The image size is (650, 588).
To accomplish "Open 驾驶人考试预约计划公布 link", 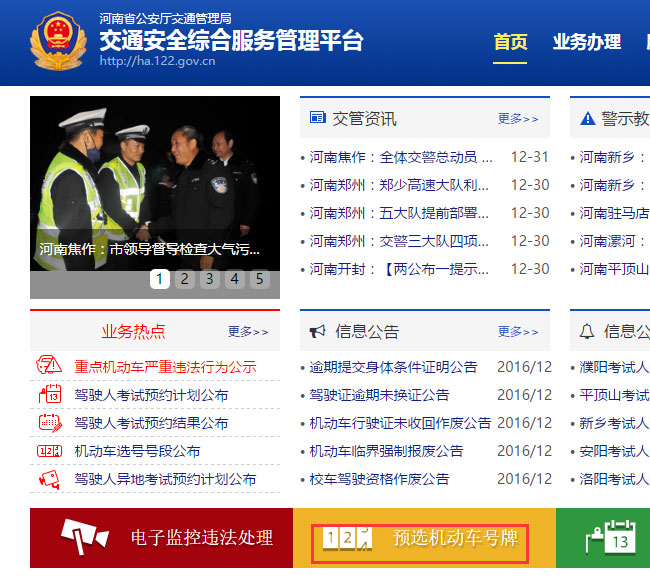I will pyautogui.click(x=151, y=395).
